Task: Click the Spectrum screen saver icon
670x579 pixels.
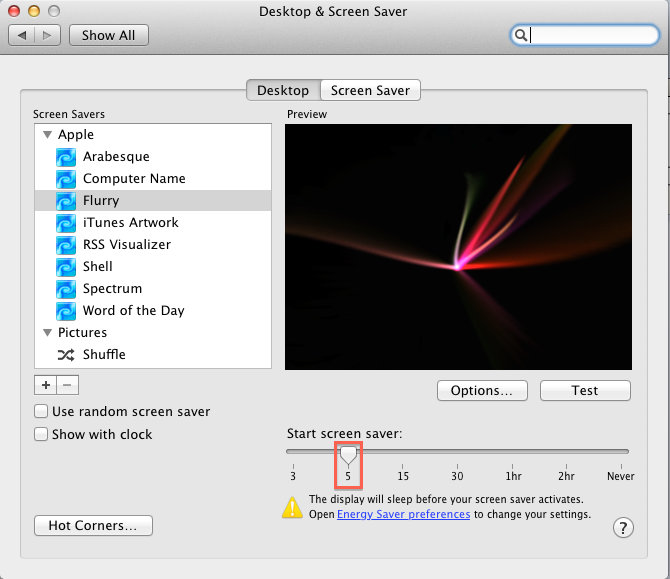Action: pyautogui.click(x=66, y=289)
